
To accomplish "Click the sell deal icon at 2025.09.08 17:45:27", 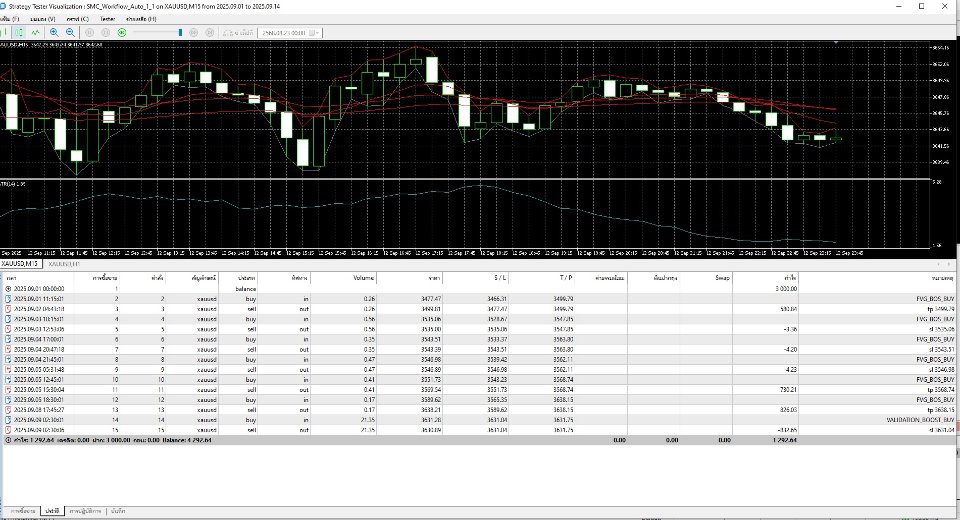I will pyautogui.click(x=8, y=410).
